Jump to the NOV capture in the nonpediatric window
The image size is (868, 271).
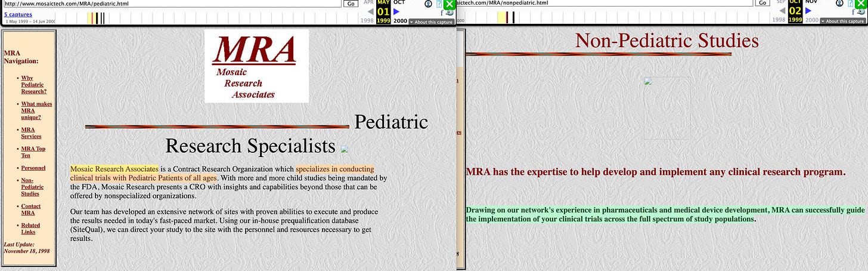[811, 2]
